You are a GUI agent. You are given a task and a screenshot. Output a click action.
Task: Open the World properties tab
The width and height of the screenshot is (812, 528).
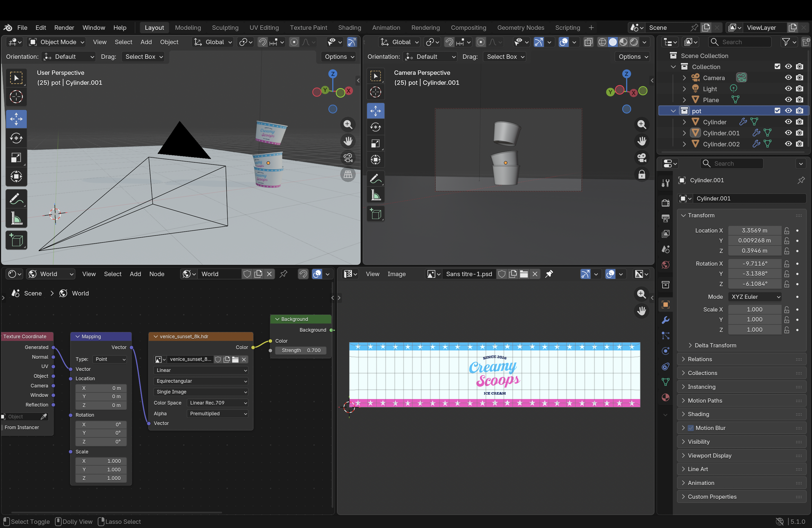[x=665, y=265]
